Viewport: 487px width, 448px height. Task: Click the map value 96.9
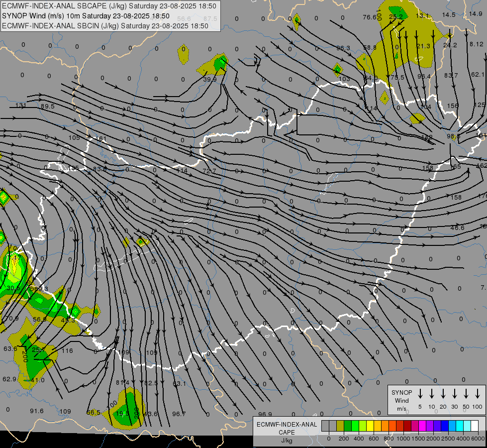tap(265, 415)
